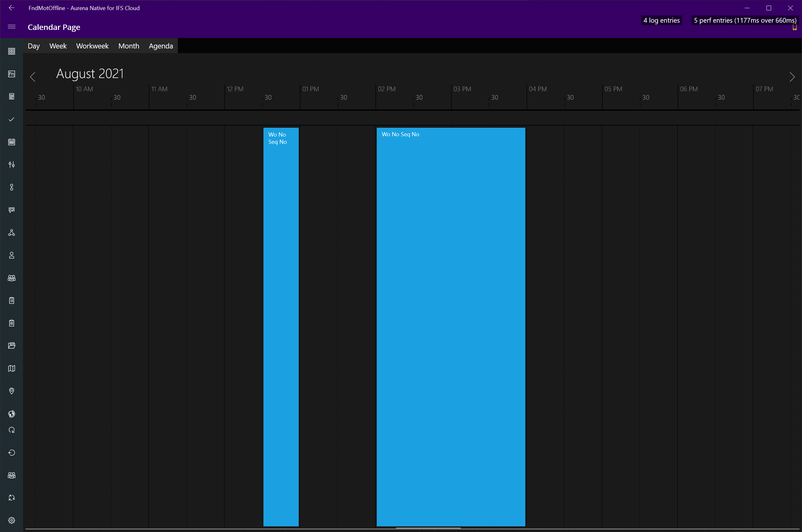Switch to Month calendar view
The height and width of the screenshot is (532, 802).
click(129, 46)
